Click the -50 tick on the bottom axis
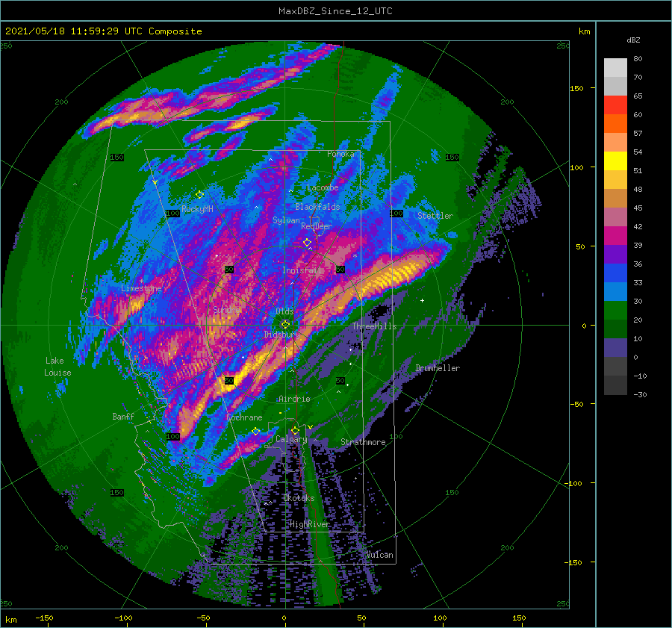Image resolution: width=672 pixels, height=628 pixels. pyautogui.click(x=203, y=618)
